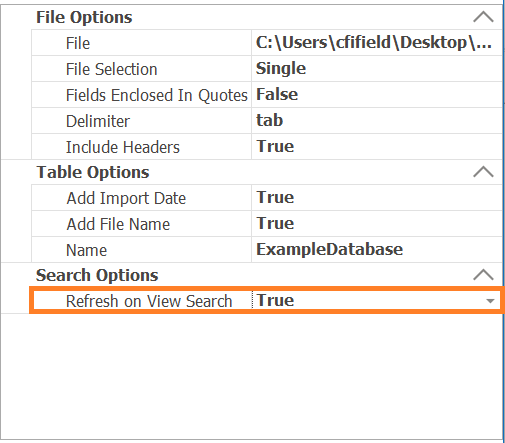The image size is (505, 443).
Task: Select the Refresh on View Search value True
Action: (367, 301)
